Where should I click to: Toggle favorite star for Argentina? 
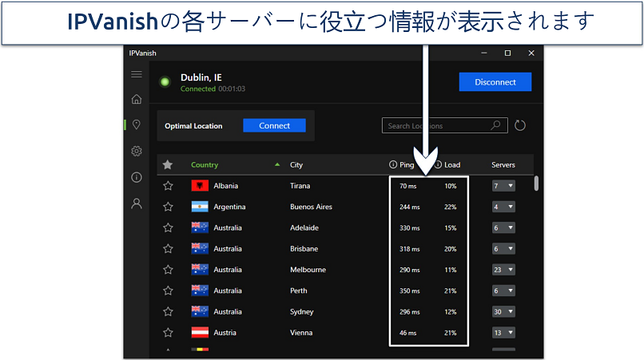(168, 207)
